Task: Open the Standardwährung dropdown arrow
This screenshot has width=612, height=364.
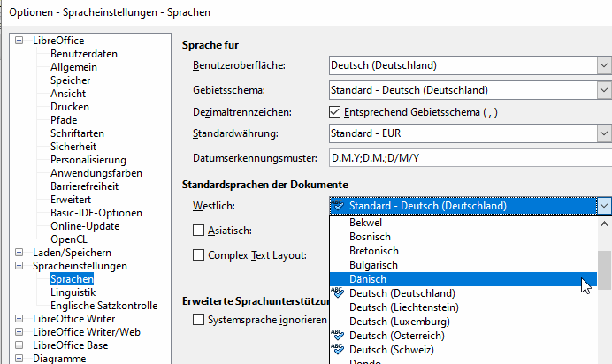Action: click(603, 133)
